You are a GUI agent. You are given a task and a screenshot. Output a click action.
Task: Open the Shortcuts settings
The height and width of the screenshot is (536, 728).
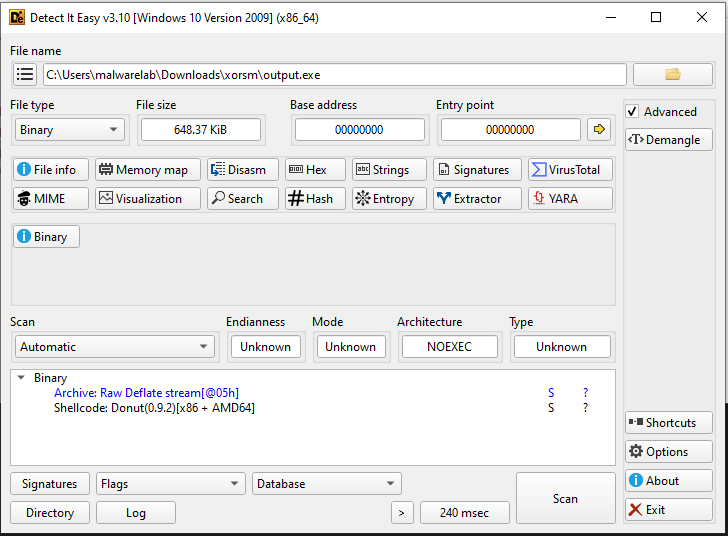669,423
